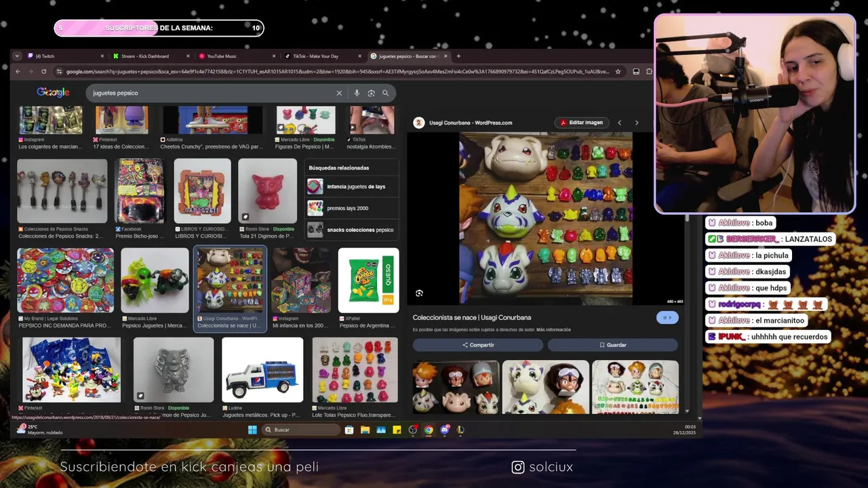Open Editar imagen button

click(x=582, y=123)
